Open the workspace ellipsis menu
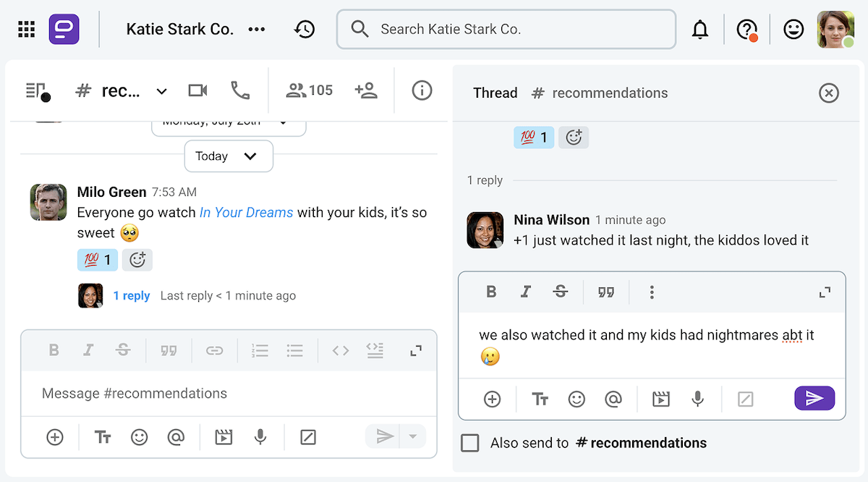This screenshot has width=868, height=482. (x=257, y=29)
